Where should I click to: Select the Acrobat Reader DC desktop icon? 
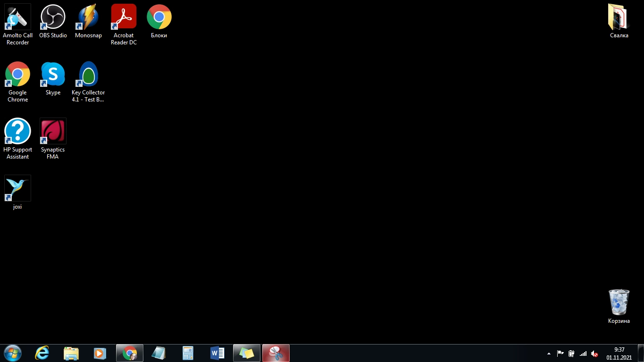pos(124,25)
